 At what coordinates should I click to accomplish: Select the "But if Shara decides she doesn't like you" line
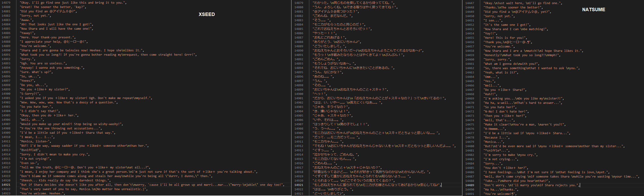coord(152,185)
